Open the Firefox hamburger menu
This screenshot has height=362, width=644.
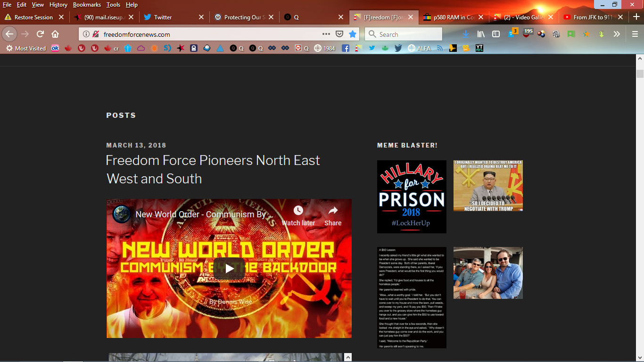[635, 34]
